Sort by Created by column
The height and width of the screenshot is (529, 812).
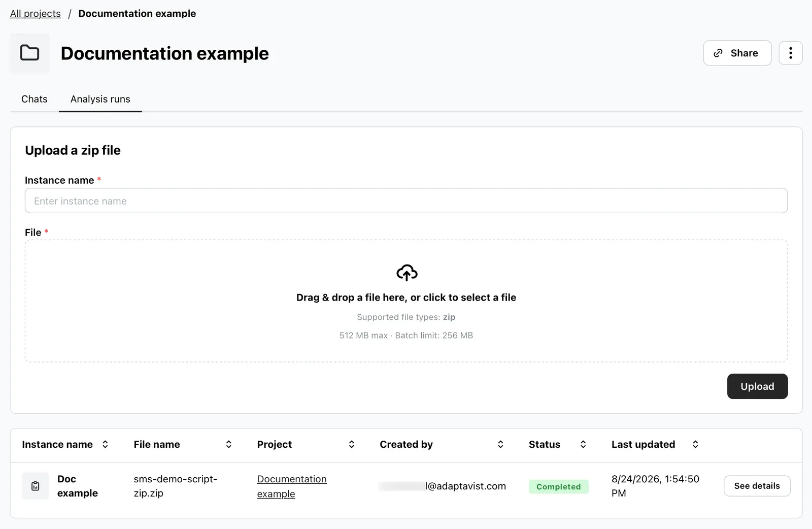[500, 444]
